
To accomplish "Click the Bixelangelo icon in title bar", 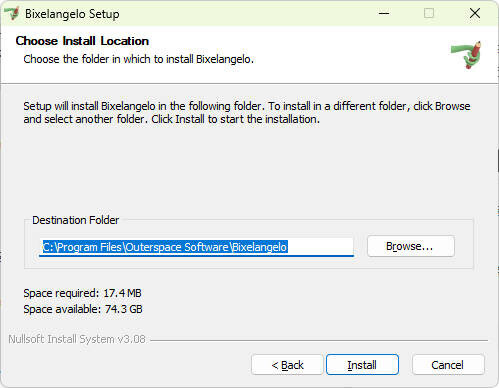I will (12, 13).
